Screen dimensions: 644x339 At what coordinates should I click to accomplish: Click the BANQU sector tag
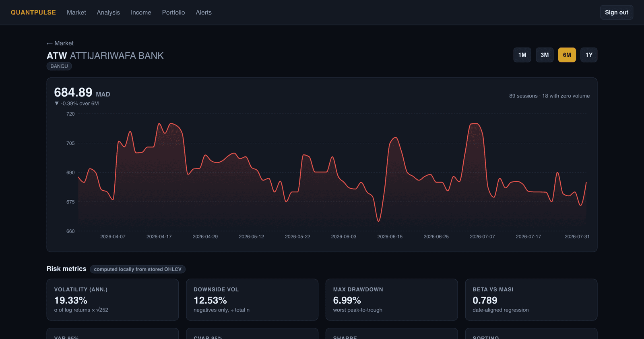tap(59, 66)
